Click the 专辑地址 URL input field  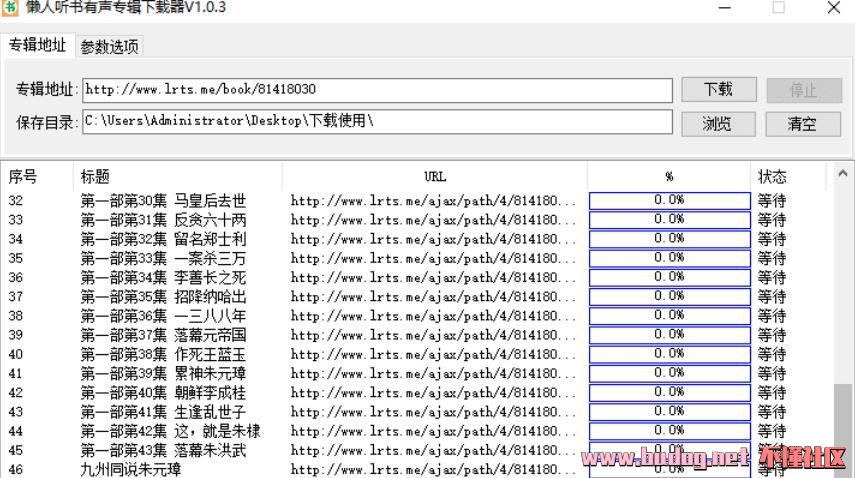tap(377, 90)
